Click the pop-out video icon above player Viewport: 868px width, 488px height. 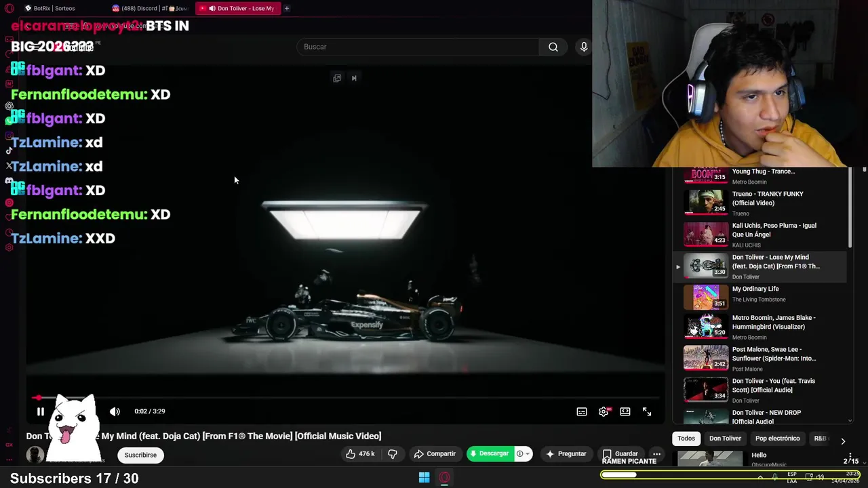coord(337,78)
